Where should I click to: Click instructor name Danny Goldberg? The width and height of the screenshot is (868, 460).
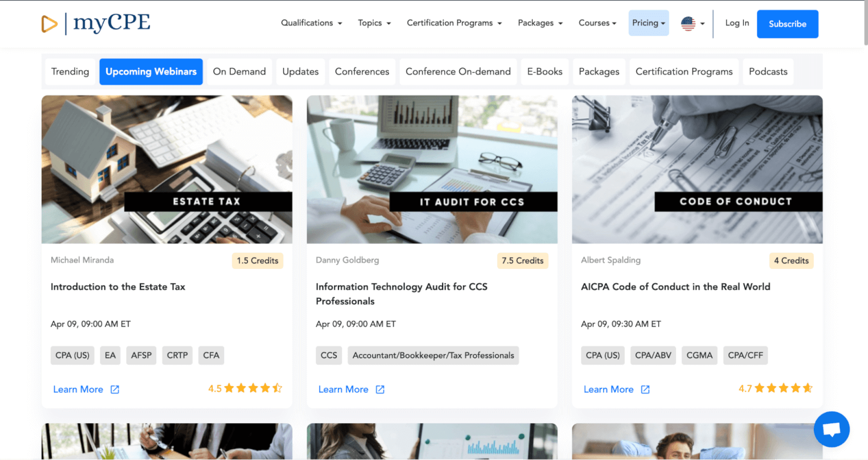coord(347,260)
